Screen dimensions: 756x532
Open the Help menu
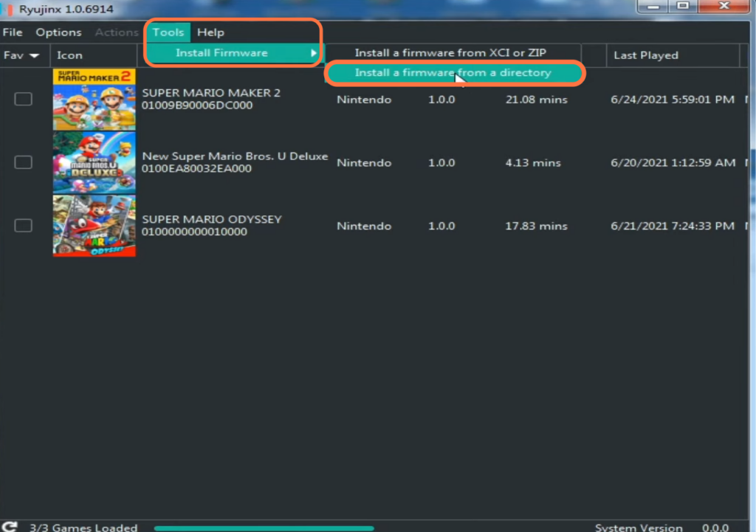tap(210, 32)
